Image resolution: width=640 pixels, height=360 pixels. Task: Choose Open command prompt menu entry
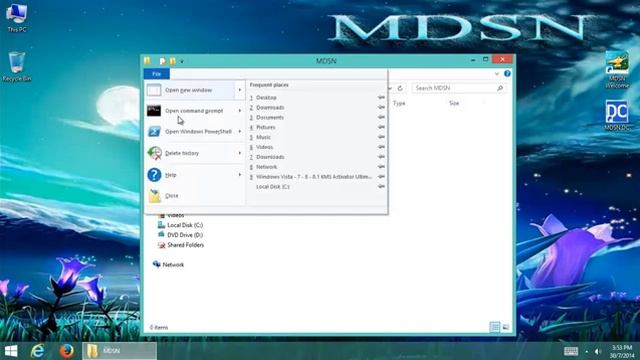(x=190, y=111)
